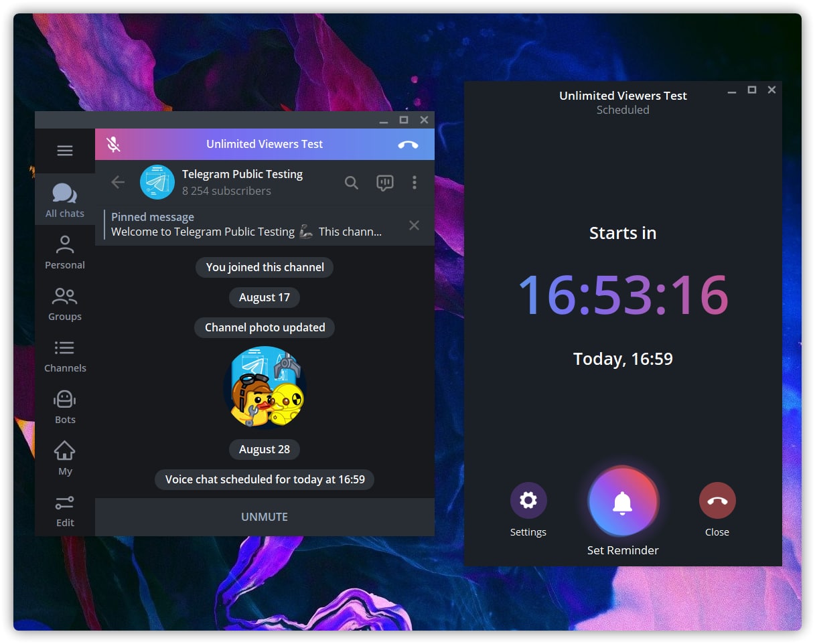The image size is (815, 644).
Task: Select the Bots folder
Action: [65, 406]
